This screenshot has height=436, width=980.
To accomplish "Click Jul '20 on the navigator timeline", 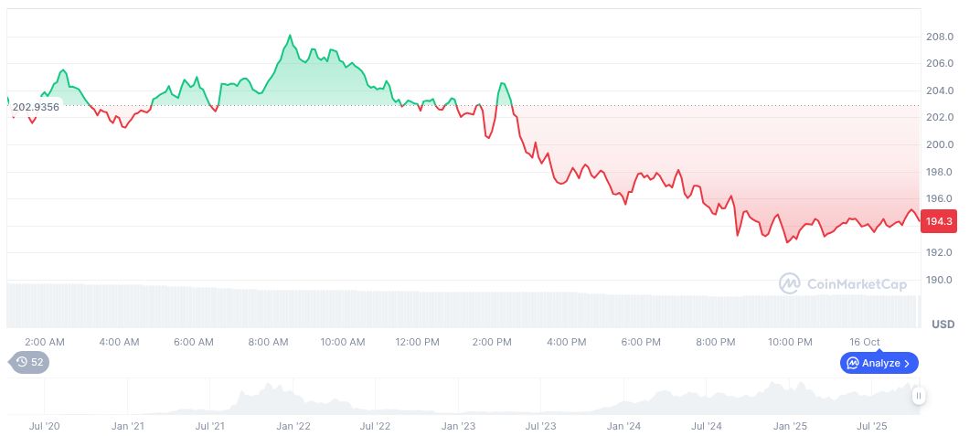I will [x=45, y=426].
